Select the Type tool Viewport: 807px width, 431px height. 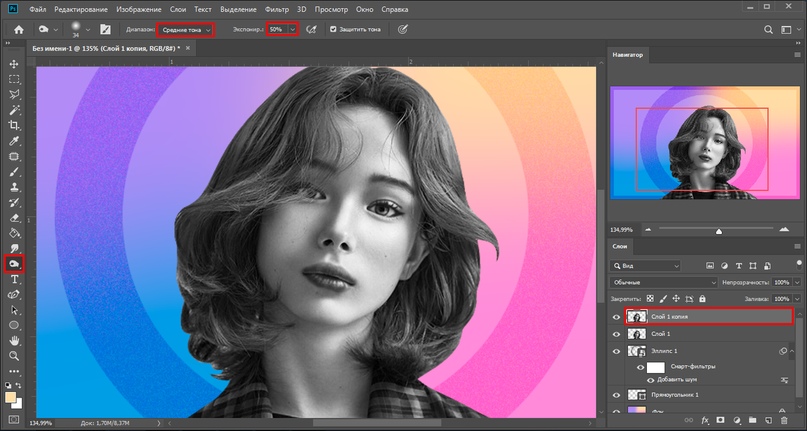click(x=14, y=279)
